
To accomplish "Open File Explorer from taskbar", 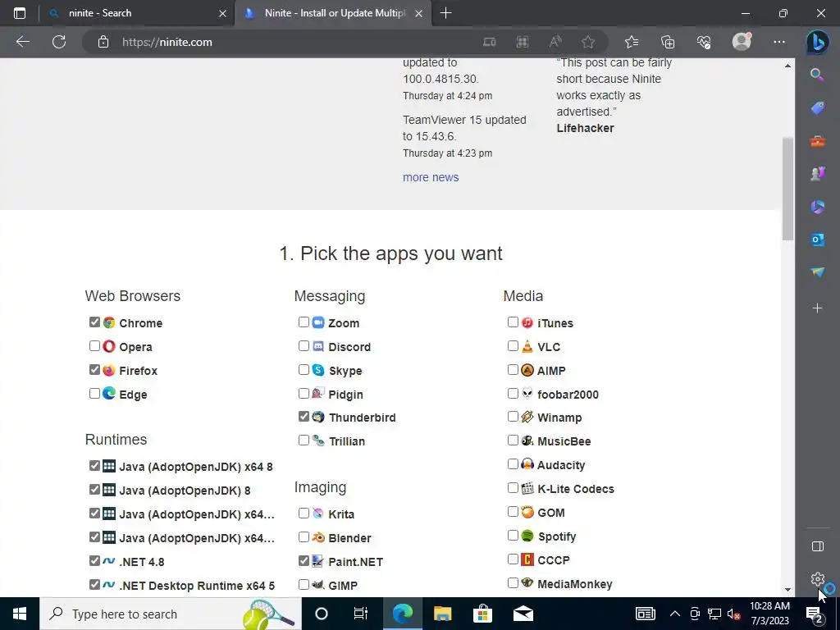I will click(x=442, y=614).
